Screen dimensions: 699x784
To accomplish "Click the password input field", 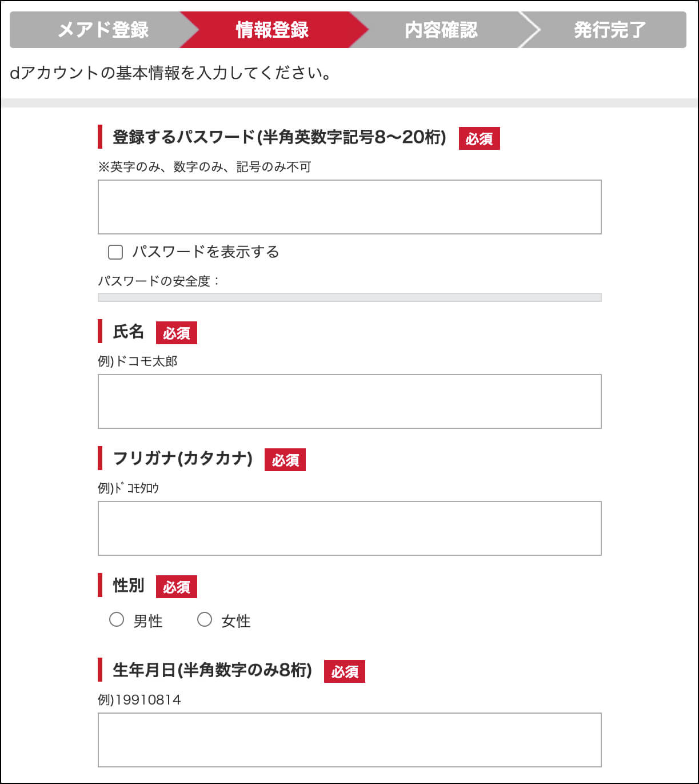I will pyautogui.click(x=350, y=207).
